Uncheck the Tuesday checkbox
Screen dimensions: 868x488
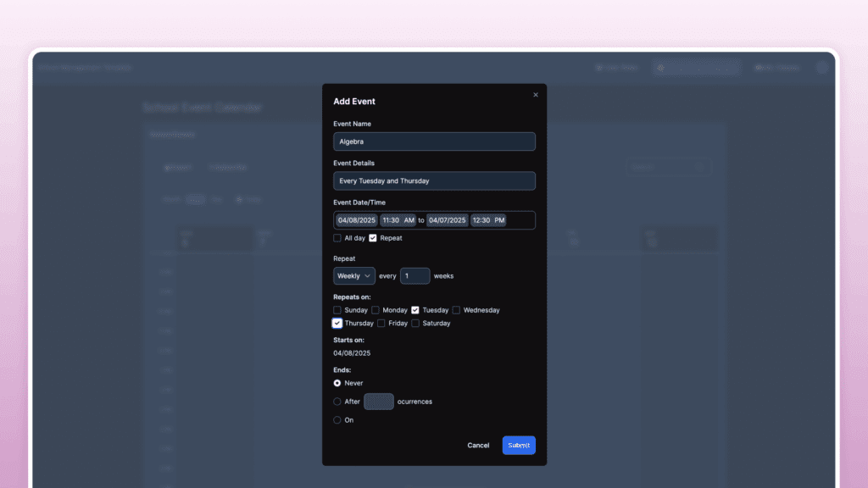tap(415, 310)
